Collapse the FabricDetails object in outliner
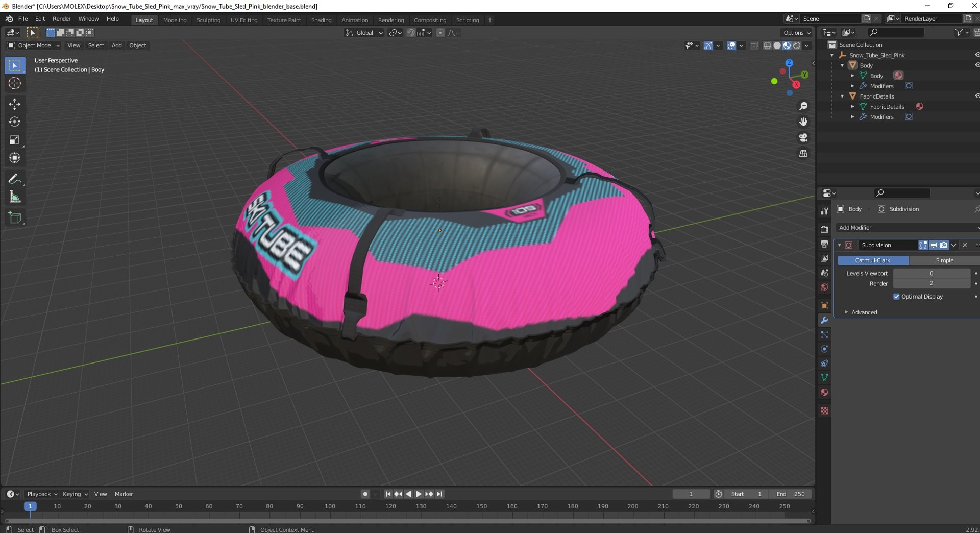 (x=842, y=96)
